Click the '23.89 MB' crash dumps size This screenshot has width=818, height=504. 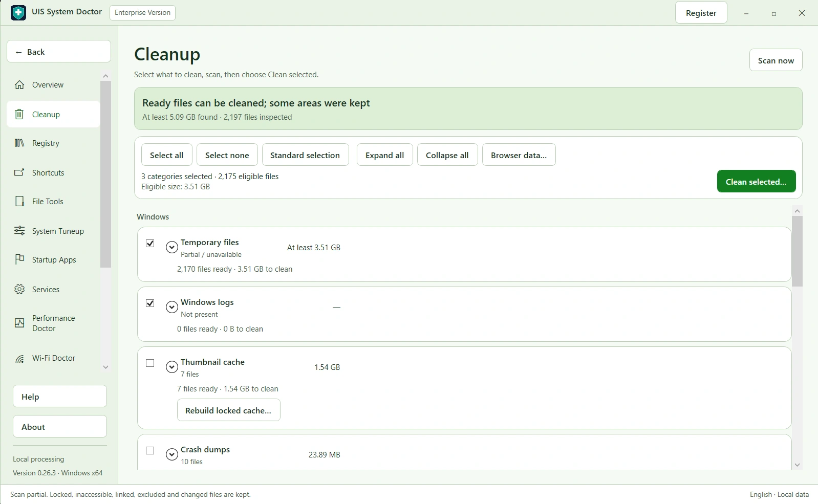[x=325, y=455]
